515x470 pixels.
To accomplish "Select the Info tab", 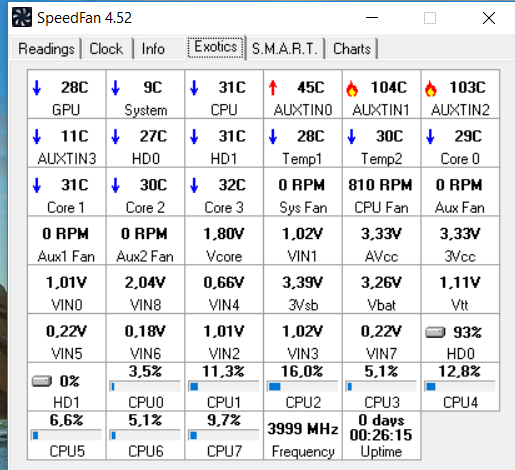I will pyautogui.click(x=153, y=49).
